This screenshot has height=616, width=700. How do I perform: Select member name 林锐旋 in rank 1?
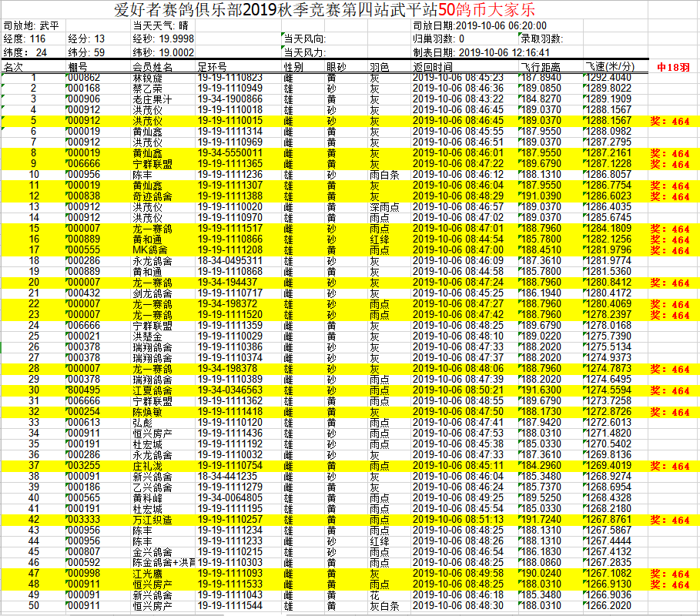pyautogui.click(x=147, y=78)
